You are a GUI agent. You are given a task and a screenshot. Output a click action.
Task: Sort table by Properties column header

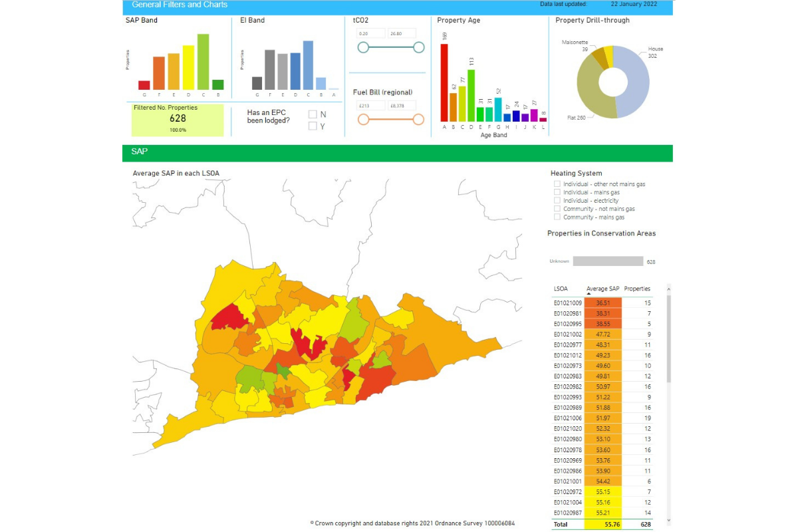[637, 289]
